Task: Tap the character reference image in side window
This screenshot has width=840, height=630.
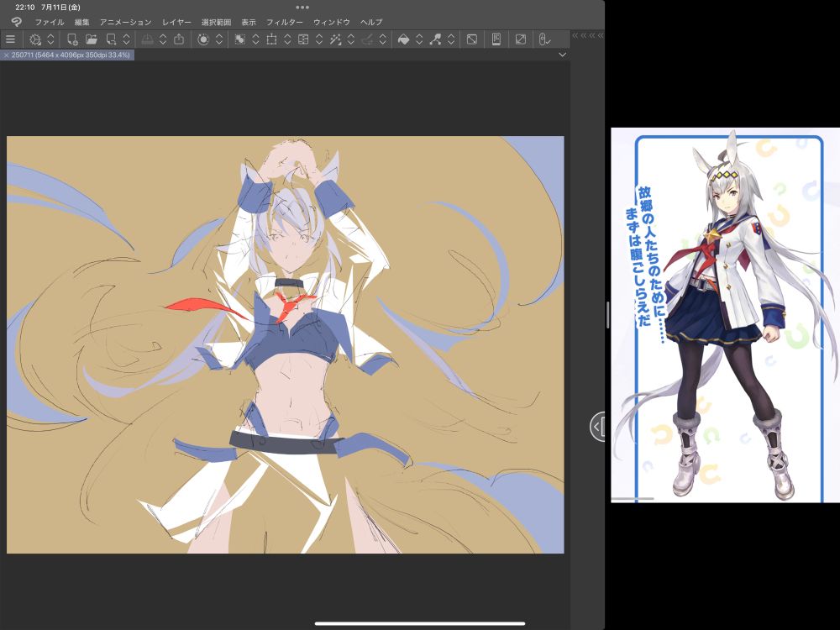Action: 726,315
